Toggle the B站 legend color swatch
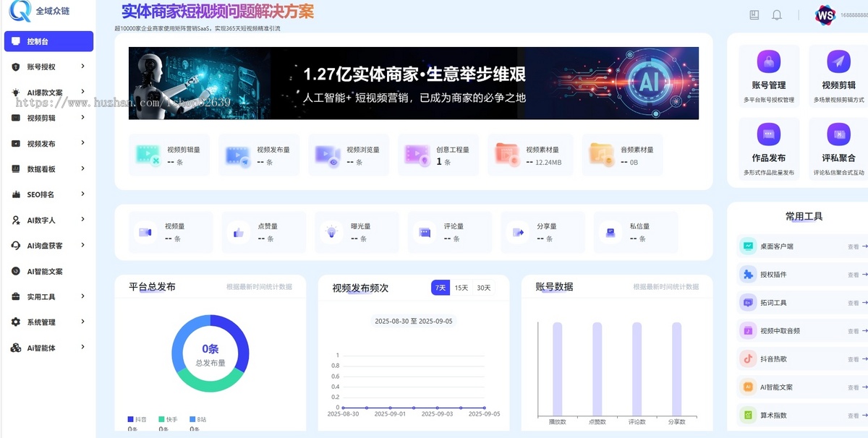Screen dimensions: 868x438 coord(192,419)
